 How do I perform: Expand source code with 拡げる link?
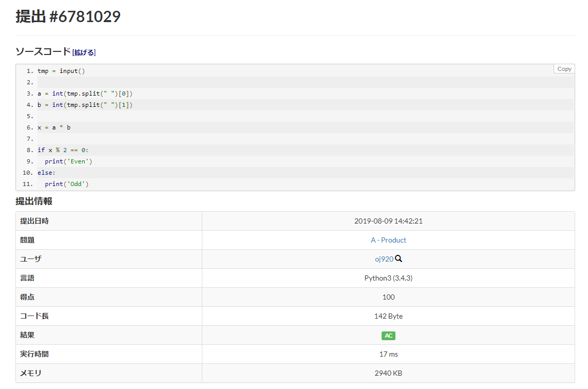coord(84,52)
